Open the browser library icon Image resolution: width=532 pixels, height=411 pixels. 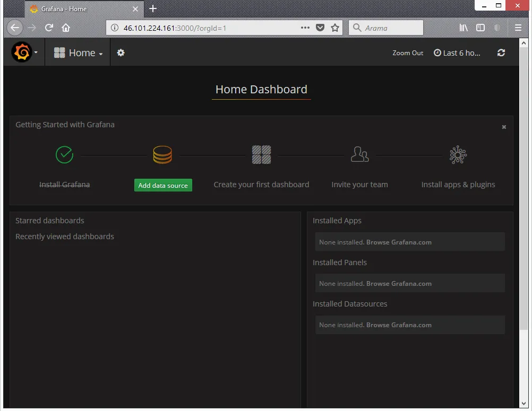tap(464, 28)
